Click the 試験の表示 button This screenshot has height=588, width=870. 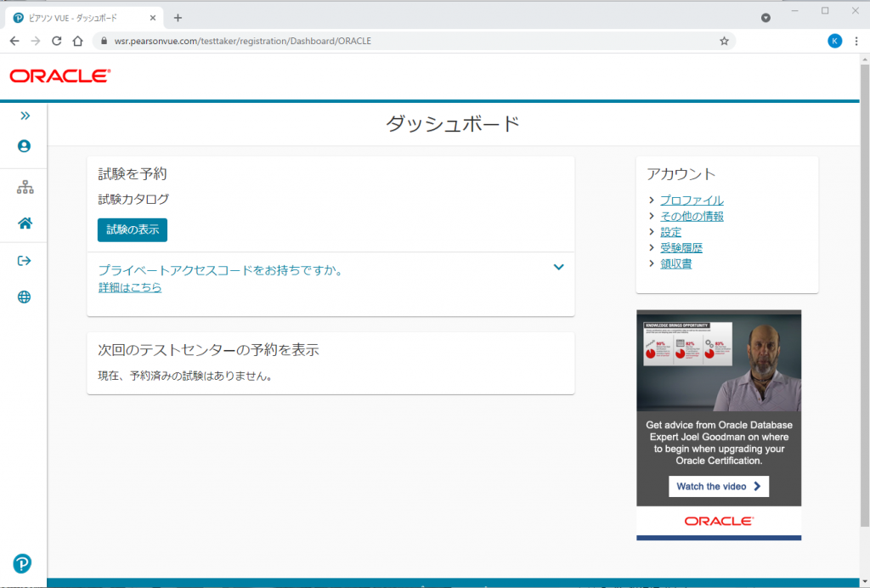pyautogui.click(x=133, y=230)
